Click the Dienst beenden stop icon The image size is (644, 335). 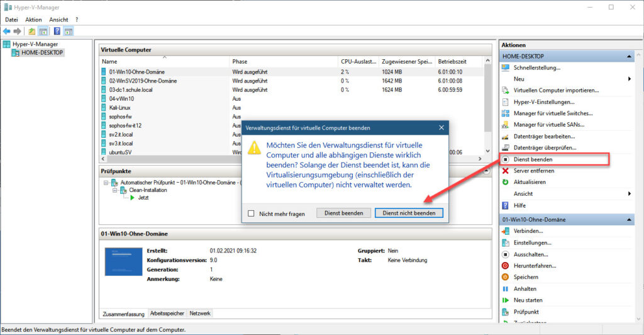506,159
